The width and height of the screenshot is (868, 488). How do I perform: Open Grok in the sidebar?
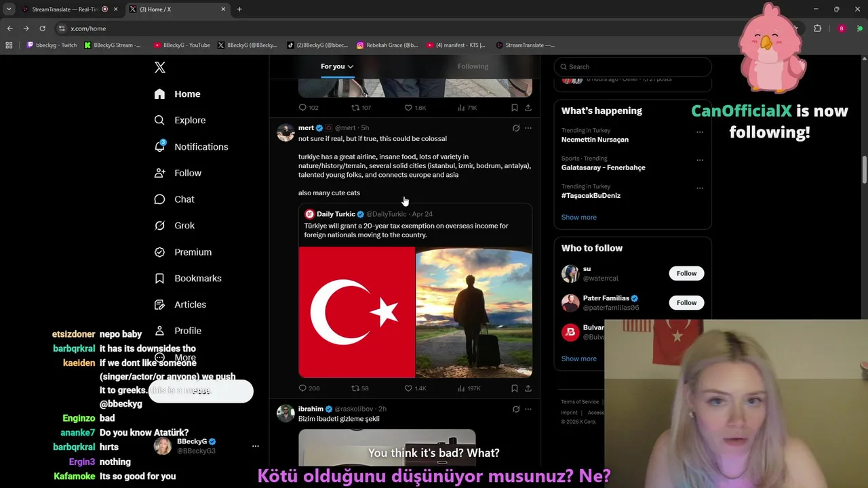point(174,226)
